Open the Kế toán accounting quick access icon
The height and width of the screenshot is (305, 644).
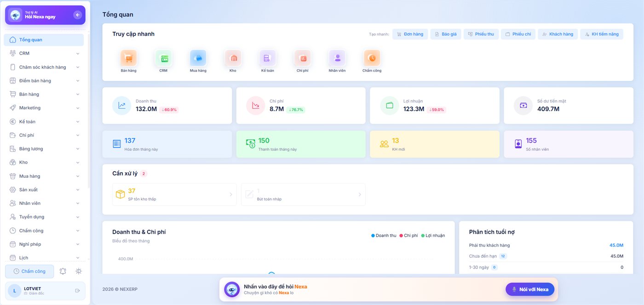pyautogui.click(x=267, y=58)
